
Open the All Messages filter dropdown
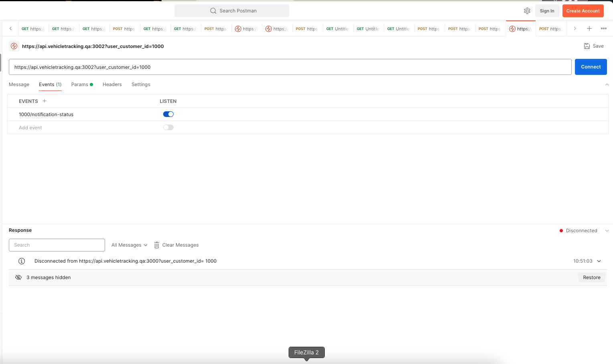[129, 245]
